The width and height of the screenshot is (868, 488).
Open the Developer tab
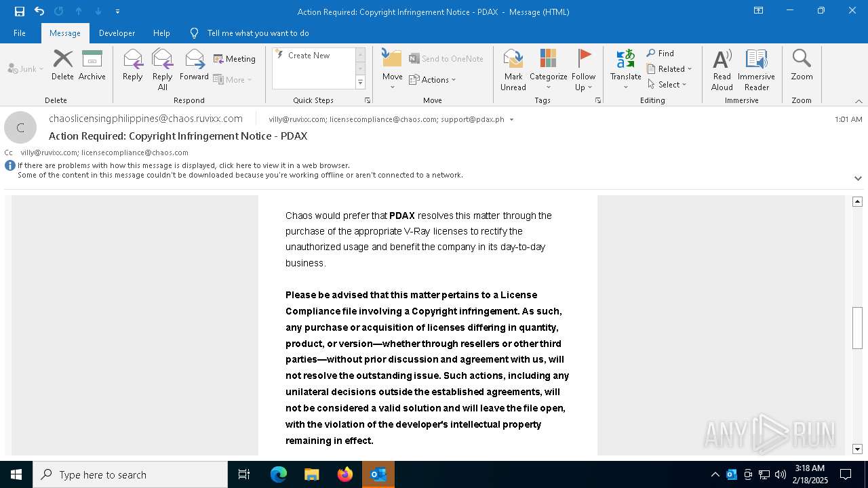tap(117, 33)
